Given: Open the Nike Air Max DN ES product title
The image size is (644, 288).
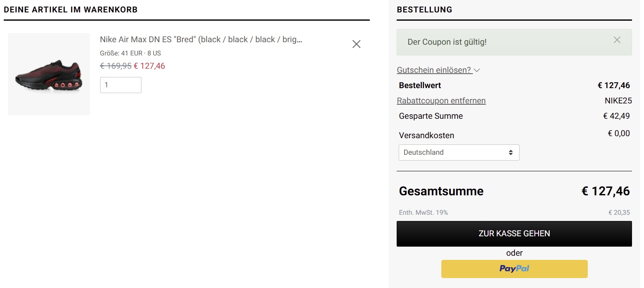Looking at the screenshot, I should point(201,40).
